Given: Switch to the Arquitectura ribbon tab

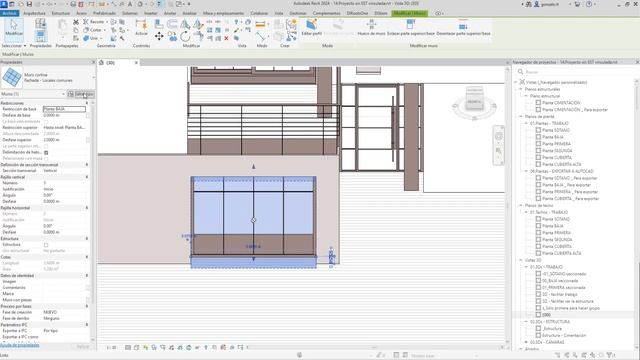Looking at the screenshot, I should [x=34, y=13].
